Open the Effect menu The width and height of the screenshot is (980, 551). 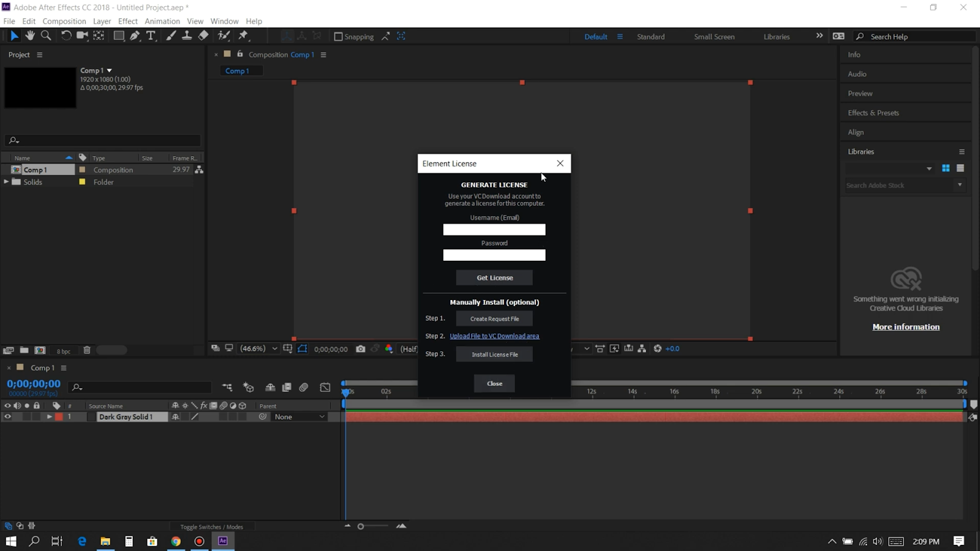tap(128, 21)
